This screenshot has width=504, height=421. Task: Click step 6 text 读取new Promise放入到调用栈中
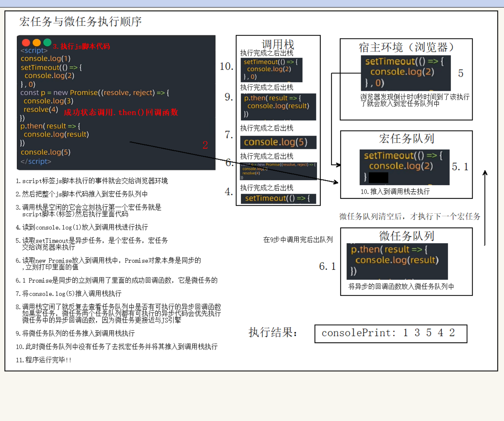tap(108, 264)
